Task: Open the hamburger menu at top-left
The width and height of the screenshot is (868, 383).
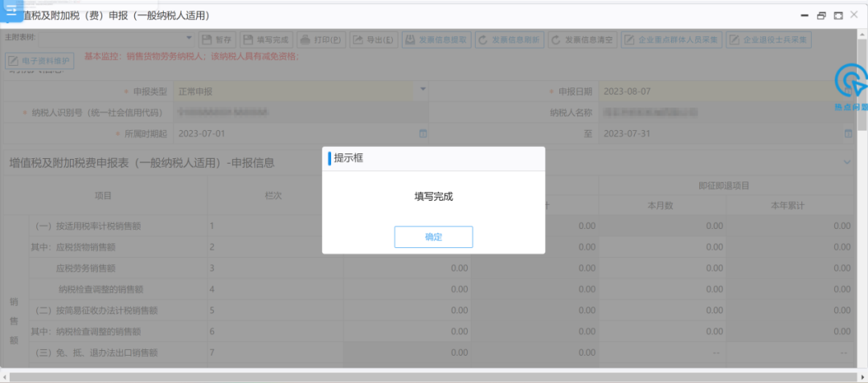Action: tap(11, 10)
